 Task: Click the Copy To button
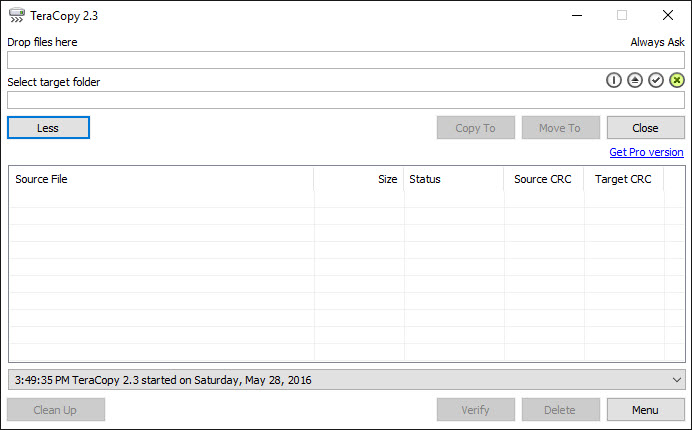click(475, 128)
